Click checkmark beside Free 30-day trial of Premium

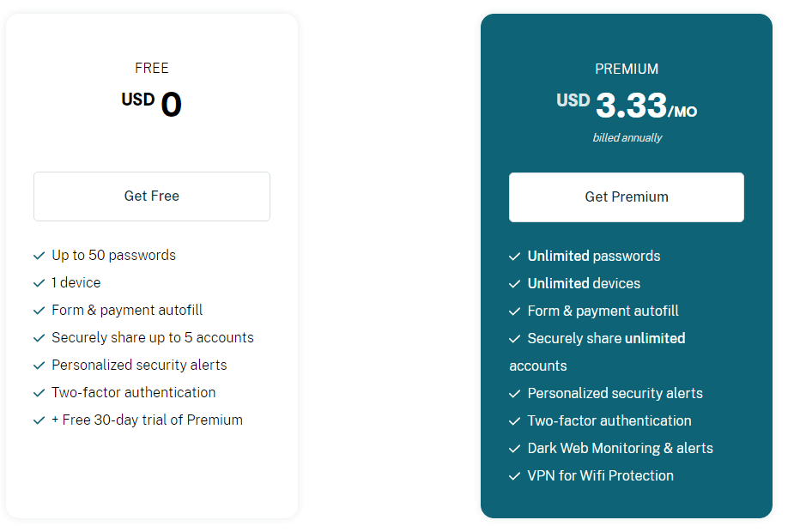pyautogui.click(x=39, y=420)
